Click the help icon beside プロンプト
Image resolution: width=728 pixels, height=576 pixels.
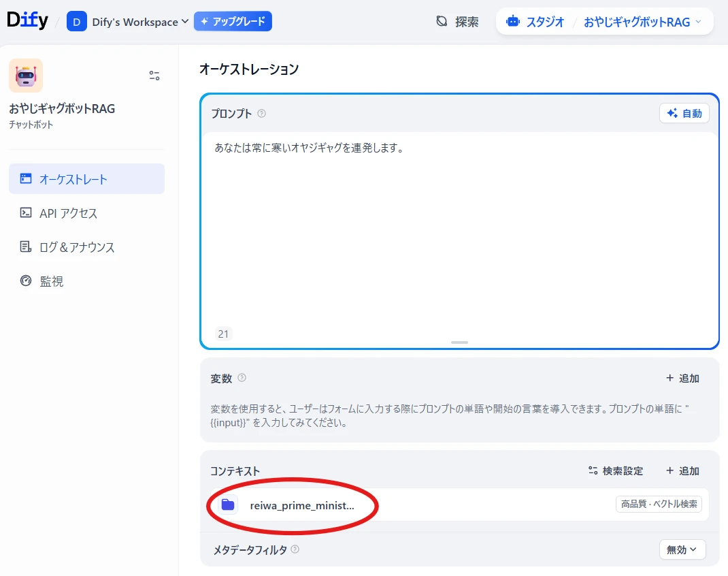[262, 114]
